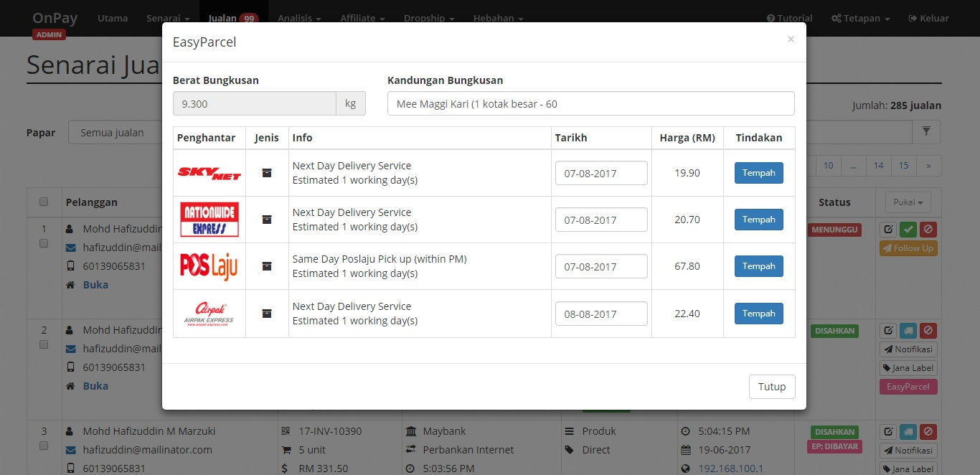Click Keluar to log out

pos(928,18)
